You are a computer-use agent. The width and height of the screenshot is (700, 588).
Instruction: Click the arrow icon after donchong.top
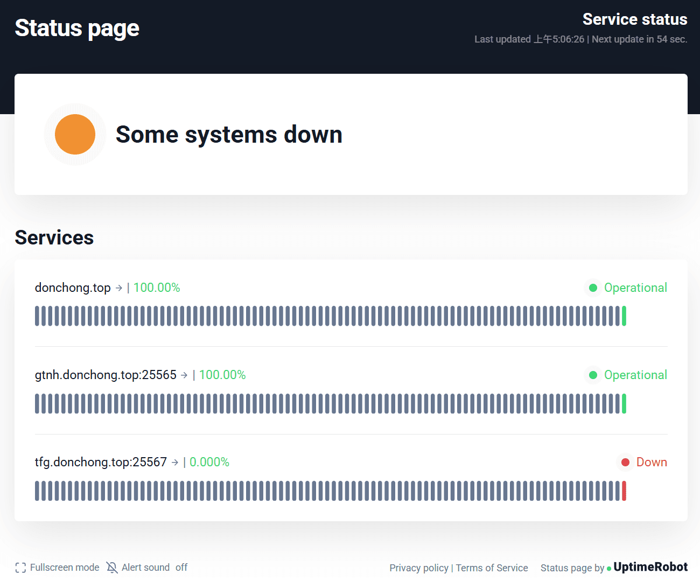tap(120, 288)
